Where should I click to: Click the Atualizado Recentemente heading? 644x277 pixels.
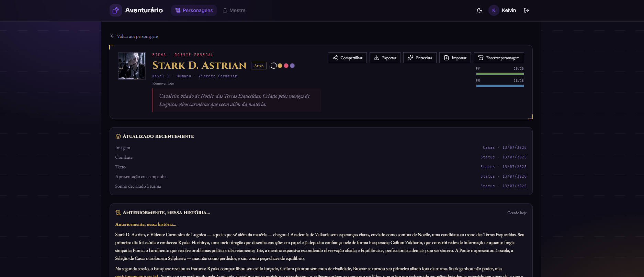158,136
